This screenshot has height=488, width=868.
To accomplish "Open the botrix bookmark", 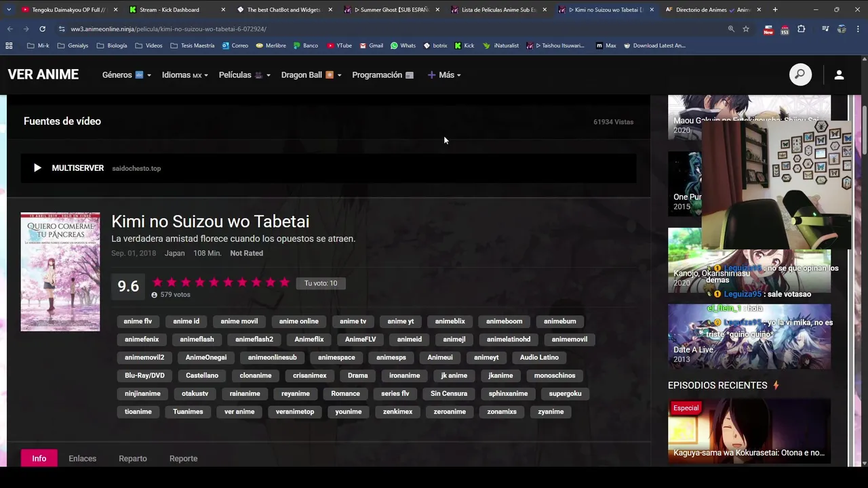I will point(435,45).
